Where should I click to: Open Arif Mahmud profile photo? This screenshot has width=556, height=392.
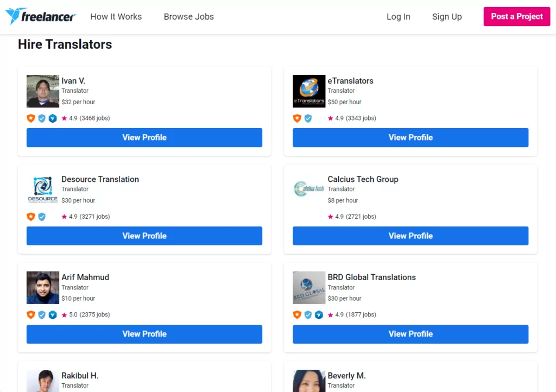[43, 287]
